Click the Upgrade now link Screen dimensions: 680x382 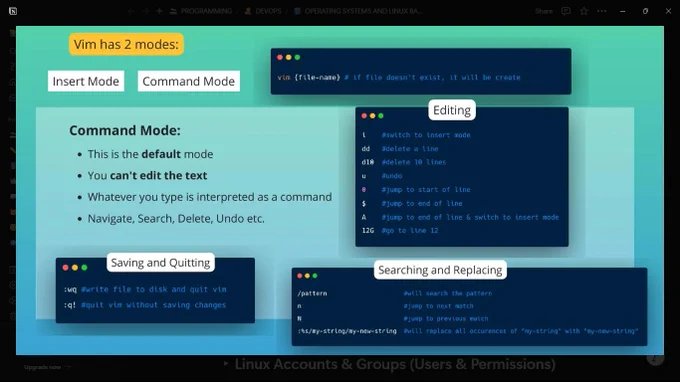[x=46, y=367]
